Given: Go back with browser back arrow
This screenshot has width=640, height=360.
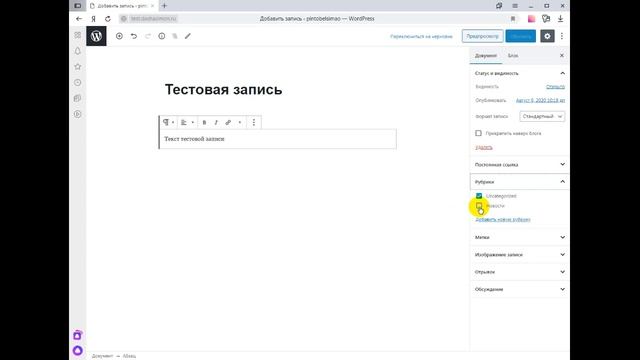Looking at the screenshot, I should [x=79, y=19].
